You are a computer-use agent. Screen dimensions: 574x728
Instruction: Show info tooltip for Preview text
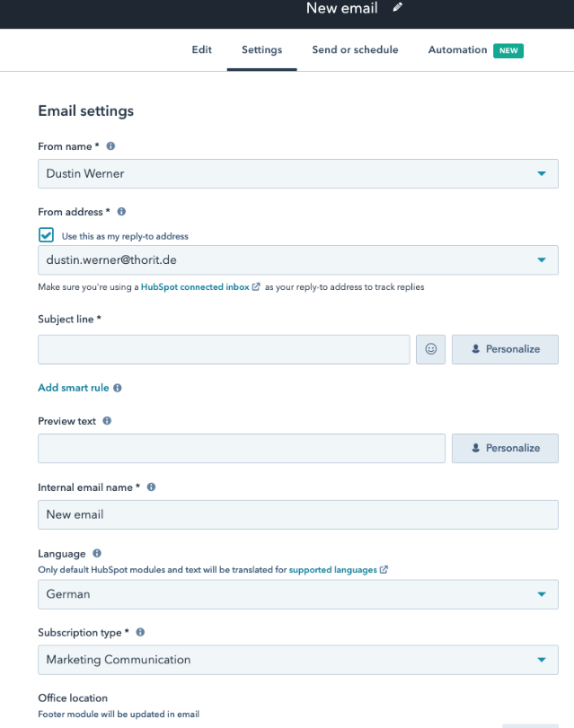(107, 420)
